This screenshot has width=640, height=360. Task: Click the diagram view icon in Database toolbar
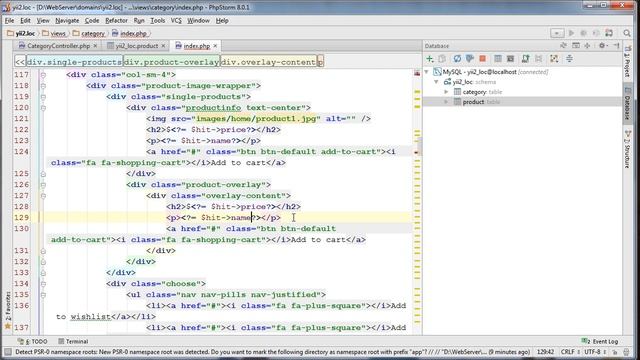[x=554, y=59]
